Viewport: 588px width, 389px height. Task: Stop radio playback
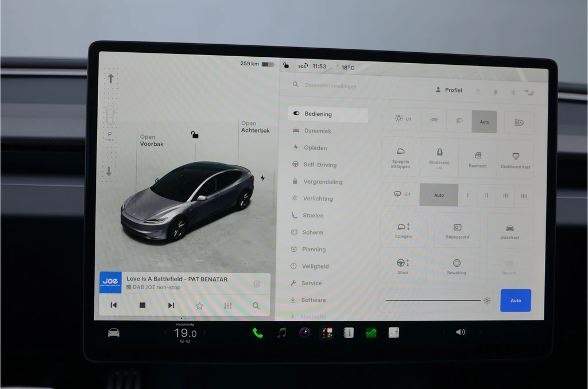point(142,305)
